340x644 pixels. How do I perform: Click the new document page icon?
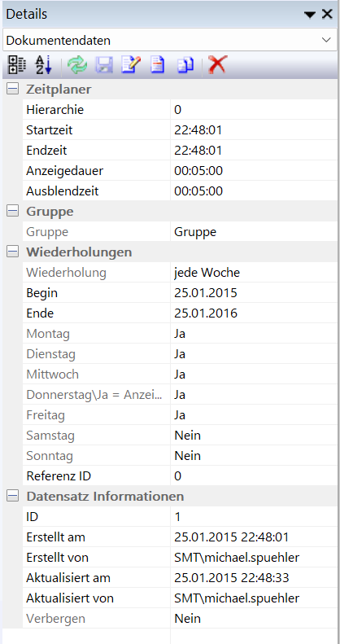158,65
